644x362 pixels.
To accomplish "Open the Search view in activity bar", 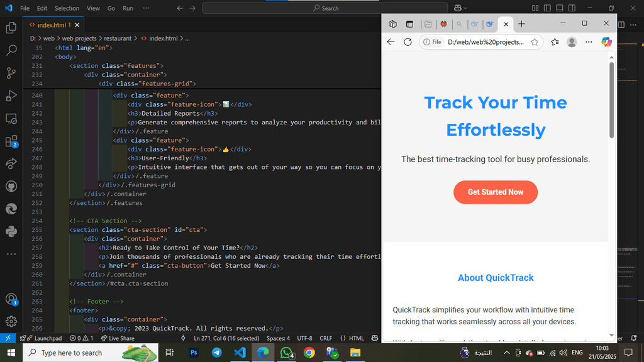I will (11, 50).
